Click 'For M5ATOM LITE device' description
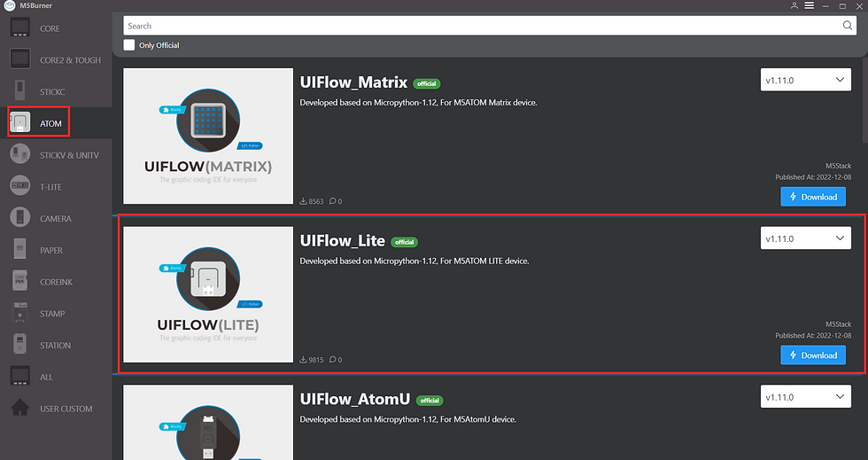The image size is (868, 460). pos(484,261)
